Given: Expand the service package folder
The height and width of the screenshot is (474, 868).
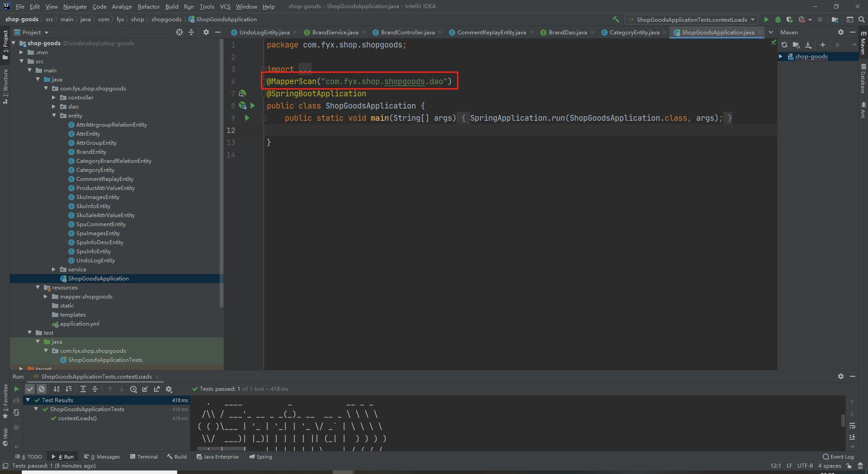Looking at the screenshot, I should (54, 270).
